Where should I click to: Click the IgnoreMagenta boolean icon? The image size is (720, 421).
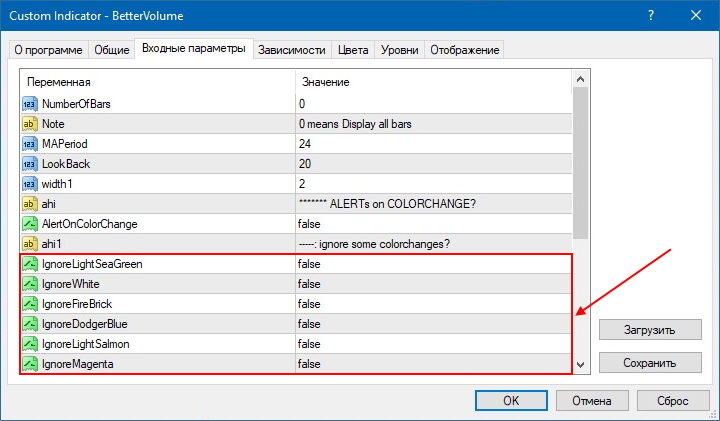(x=30, y=364)
